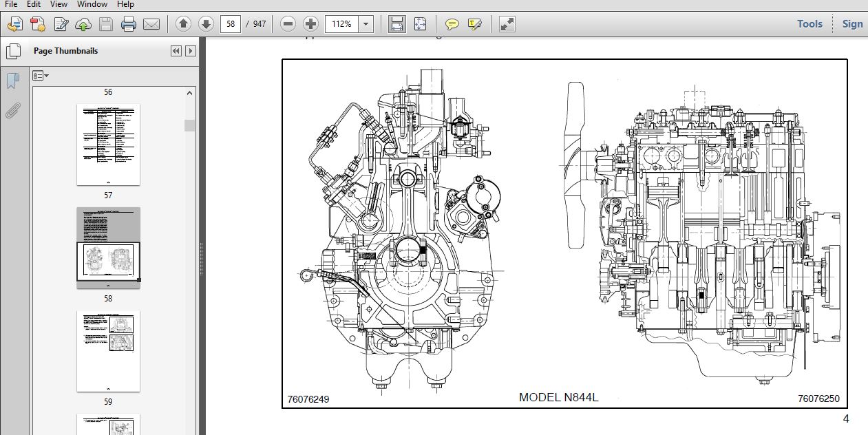Click the 'Page Thumbnails' panel title

[x=65, y=51]
